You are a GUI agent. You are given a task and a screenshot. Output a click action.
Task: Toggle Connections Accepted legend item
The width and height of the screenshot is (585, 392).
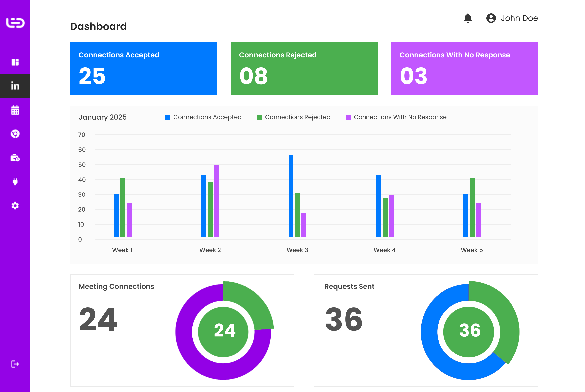(x=204, y=117)
